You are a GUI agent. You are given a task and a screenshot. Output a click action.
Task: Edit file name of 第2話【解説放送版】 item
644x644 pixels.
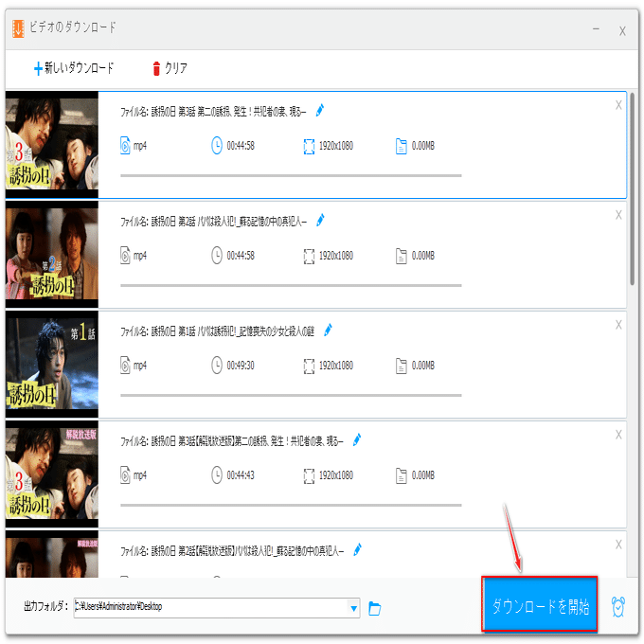click(357, 549)
